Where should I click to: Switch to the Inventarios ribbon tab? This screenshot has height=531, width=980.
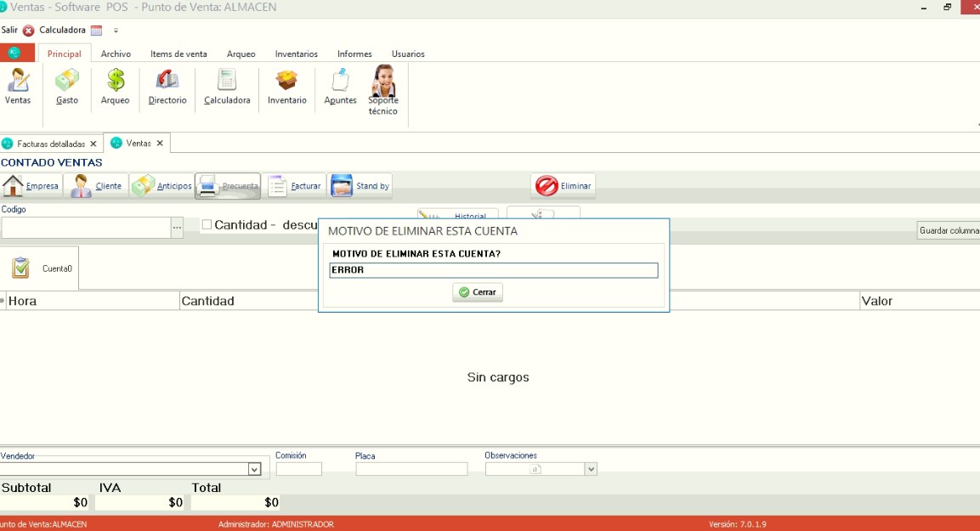[296, 54]
